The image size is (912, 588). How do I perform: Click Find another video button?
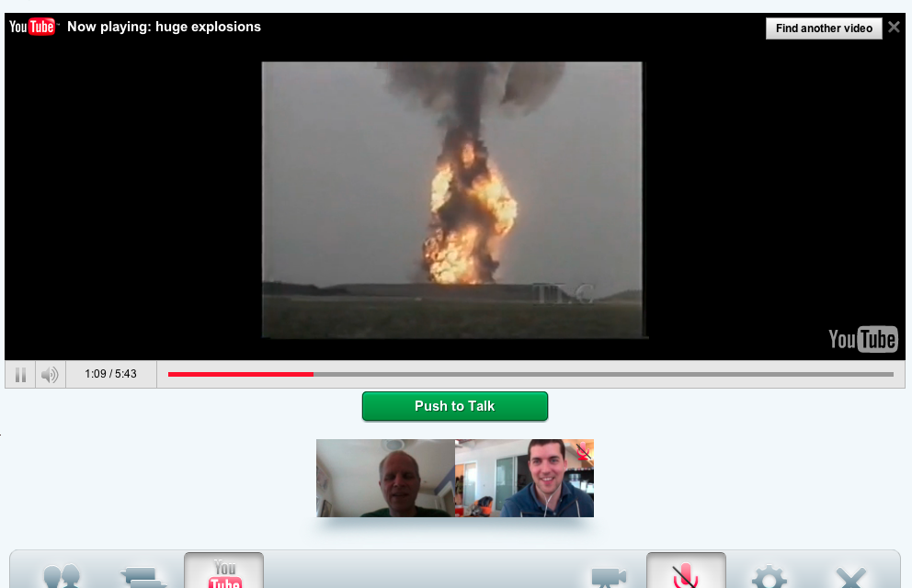pos(824,28)
